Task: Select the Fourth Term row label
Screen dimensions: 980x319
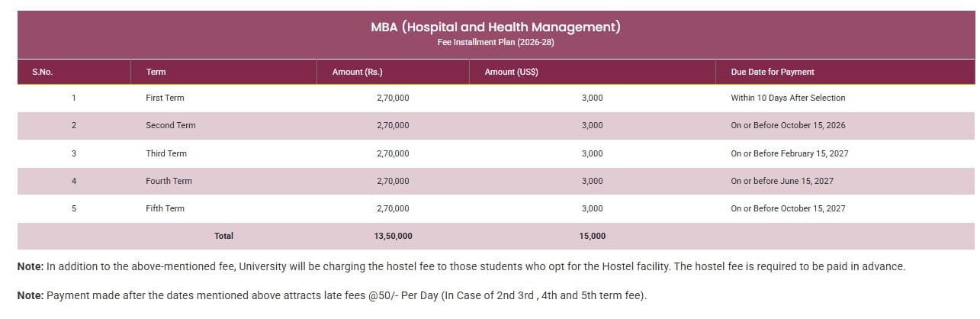Action: click(x=169, y=181)
